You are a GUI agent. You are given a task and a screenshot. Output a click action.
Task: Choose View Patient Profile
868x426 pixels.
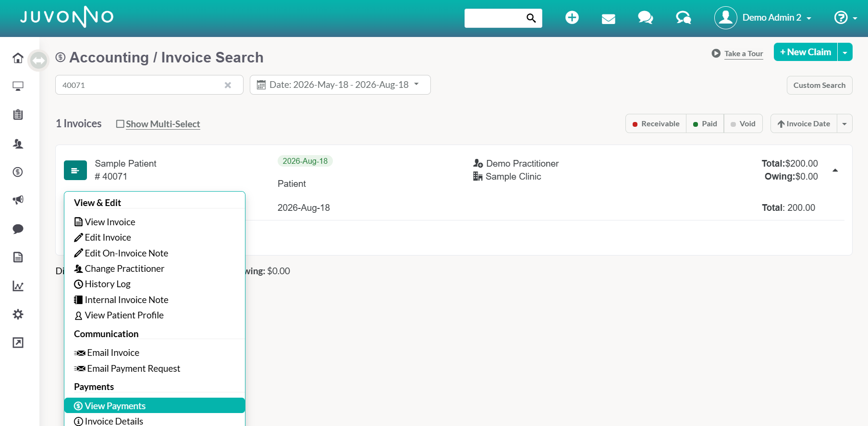[x=155, y=315]
